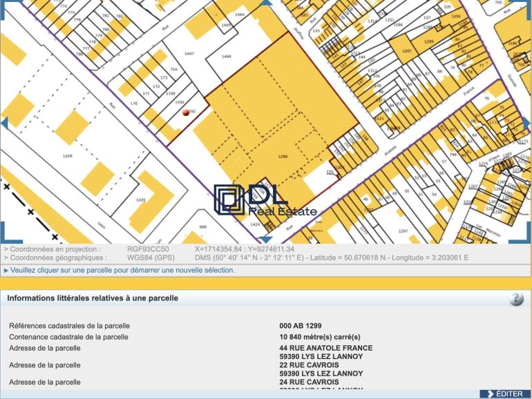Click the 'Veuillez cliquer sur une parcelle' message
The image size is (532, 399).
pos(122,270)
